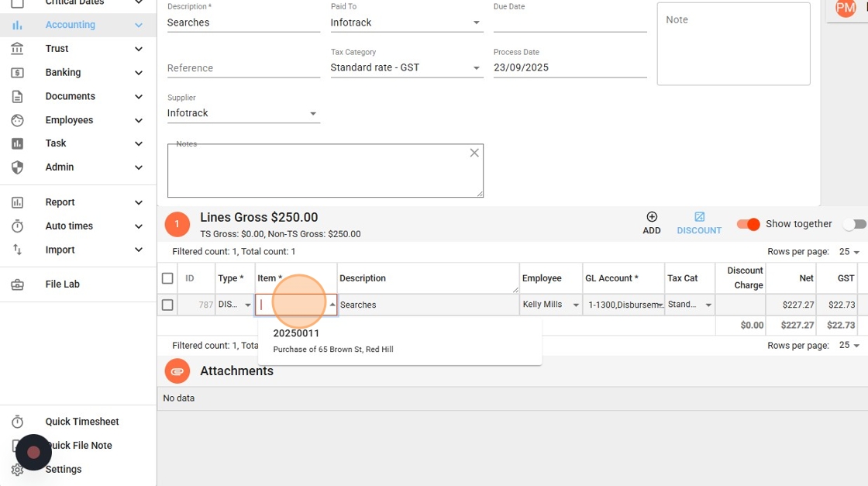The width and height of the screenshot is (868, 486).
Task: Click the Employees face icon
Action: click(17, 120)
